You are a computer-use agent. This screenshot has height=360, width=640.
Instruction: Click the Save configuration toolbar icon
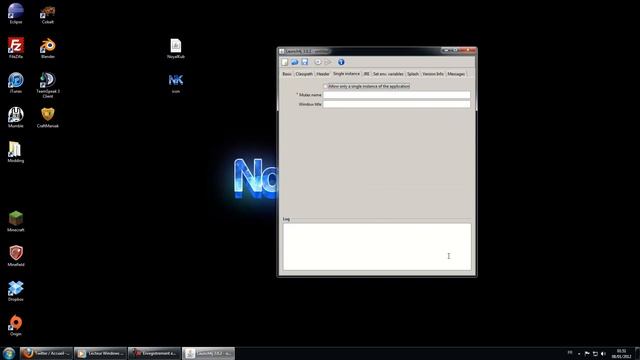304,62
